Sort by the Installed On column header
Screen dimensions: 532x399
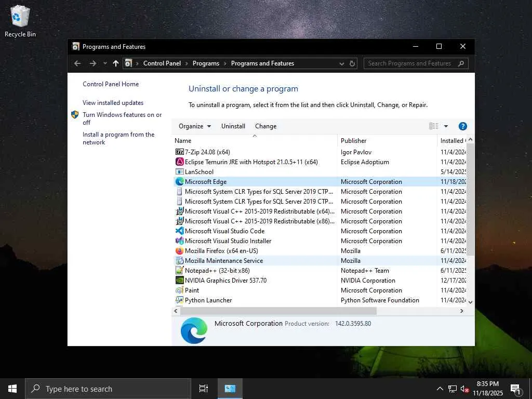[452, 140]
